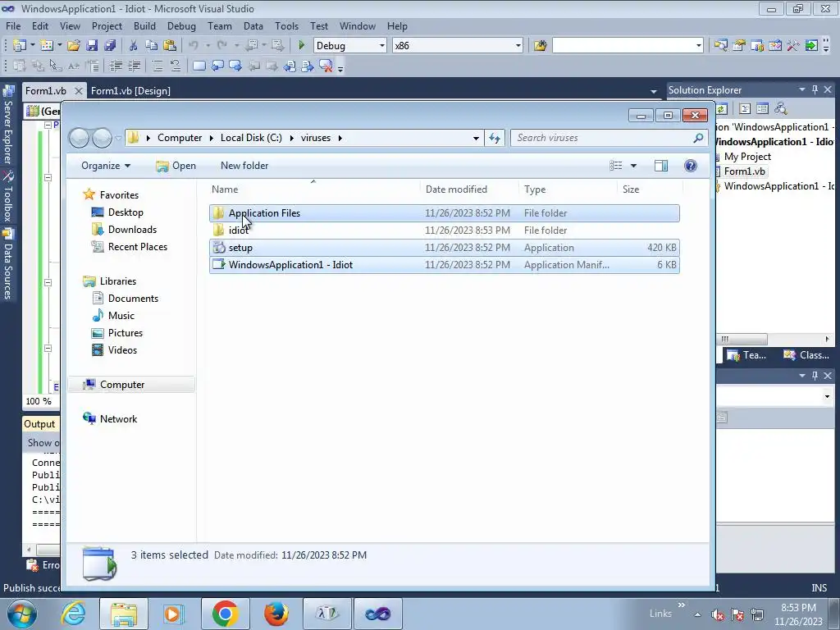
Task: Click the Paste clipboard icon
Action: (170, 46)
